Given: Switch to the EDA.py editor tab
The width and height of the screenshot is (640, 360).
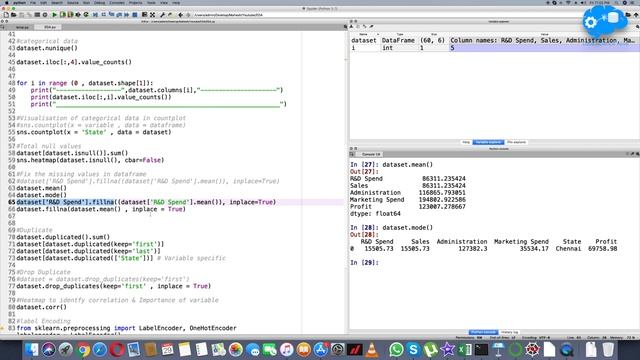Looking at the screenshot, I should point(50,27).
